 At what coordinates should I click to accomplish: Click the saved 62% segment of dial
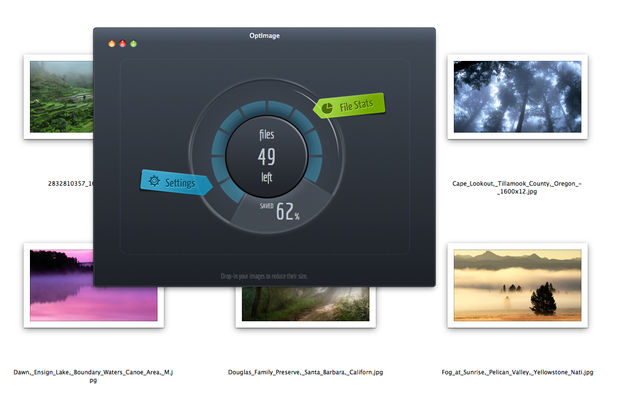coord(280,210)
